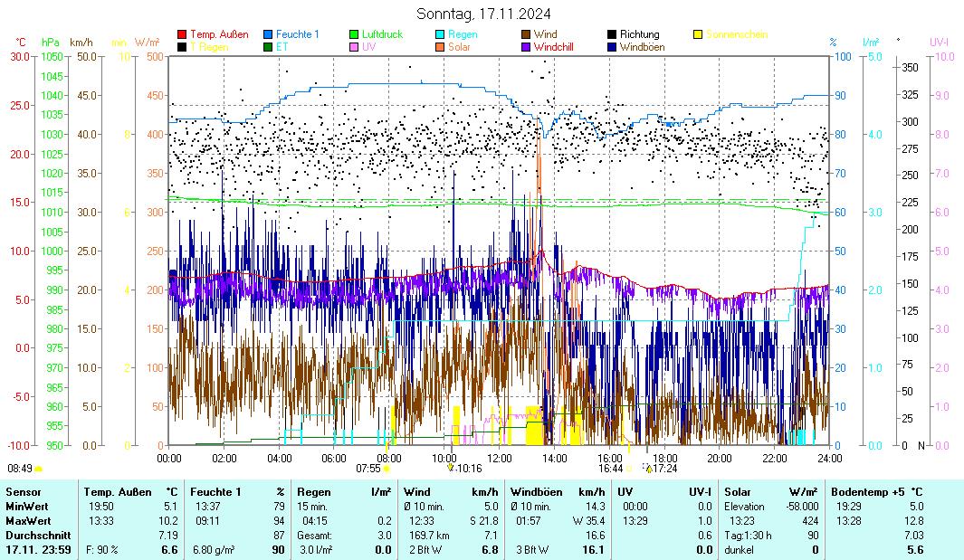964x560 pixels.
Task: Click the yellow Sonnenschein legend square
Action: [698, 34]
